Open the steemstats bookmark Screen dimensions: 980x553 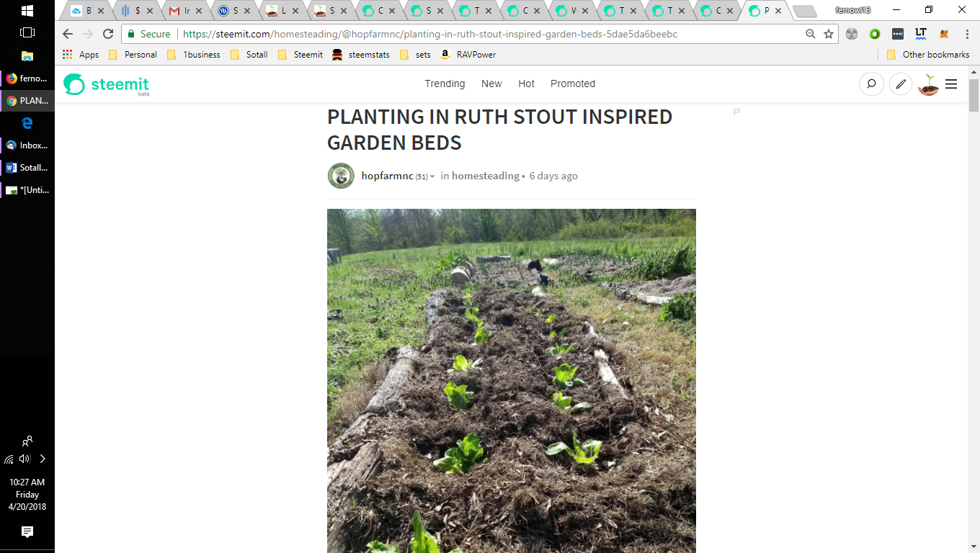tap(360, 55)
